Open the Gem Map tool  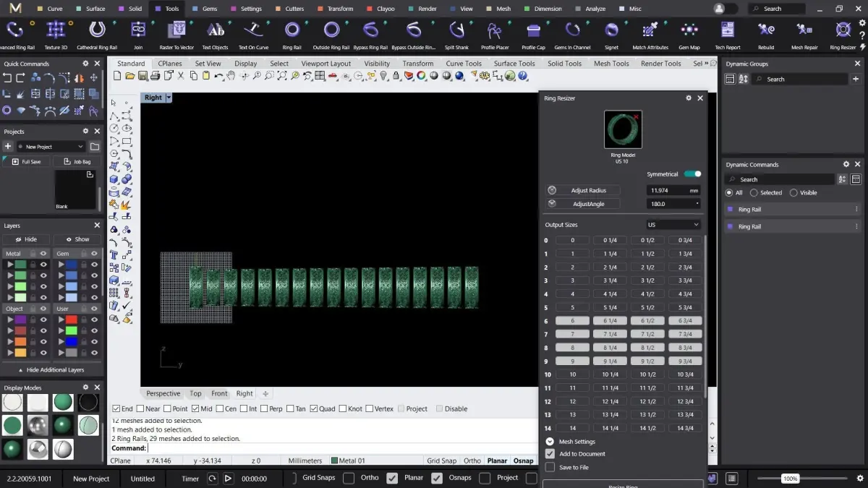689,34
